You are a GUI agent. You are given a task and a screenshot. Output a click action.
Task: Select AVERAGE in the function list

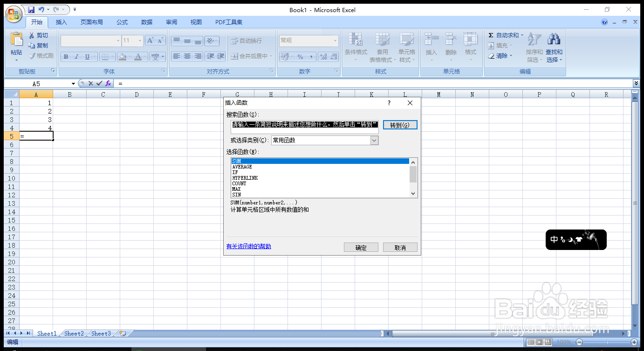pos(242,167)
